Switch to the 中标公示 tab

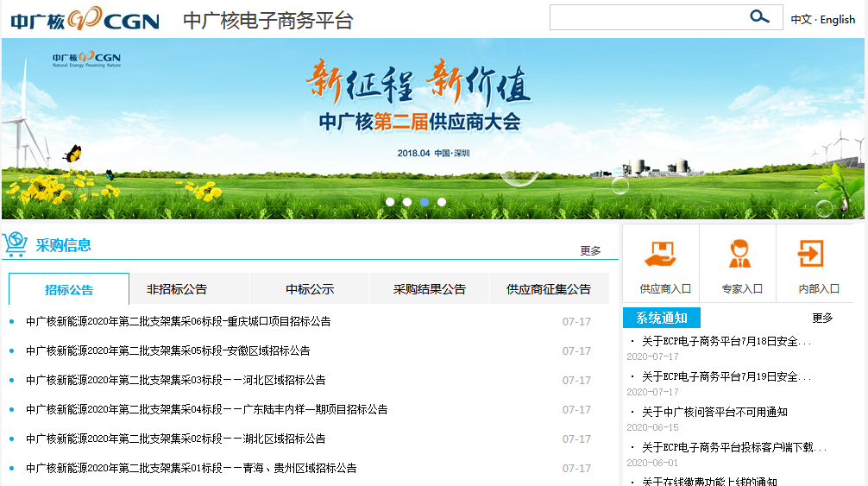(x=310, y=289)
